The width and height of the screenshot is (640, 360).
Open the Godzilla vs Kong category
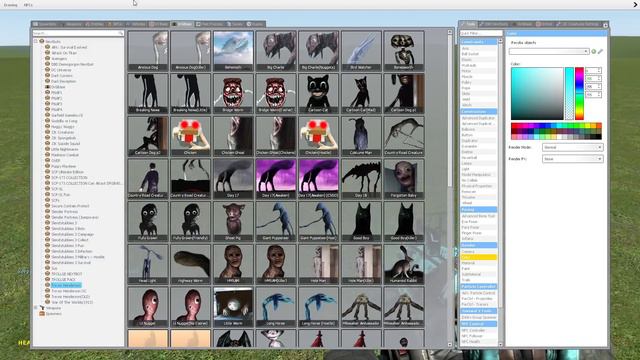[x=64, y=121]
